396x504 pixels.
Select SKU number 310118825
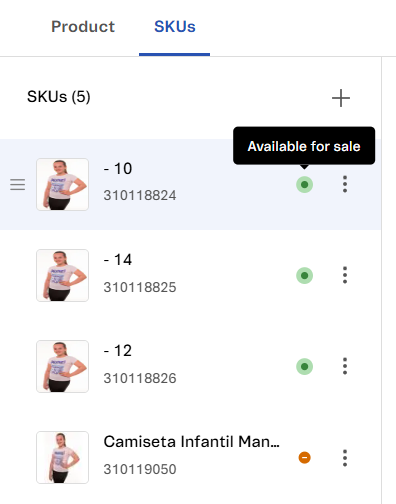(x=140, y=287)
